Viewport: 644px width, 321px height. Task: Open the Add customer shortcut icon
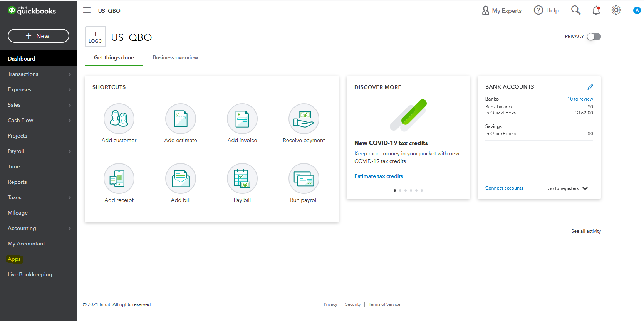tap(119, 119)
